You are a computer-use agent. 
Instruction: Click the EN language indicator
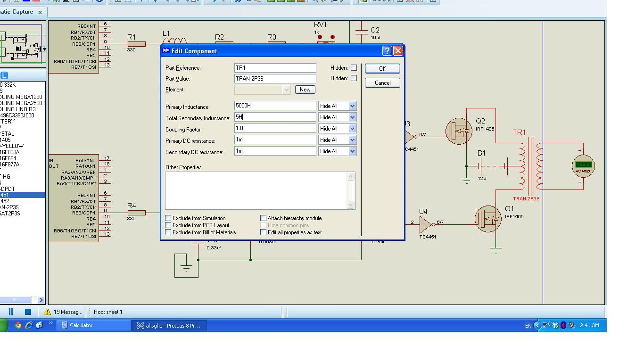click(528, 325)
